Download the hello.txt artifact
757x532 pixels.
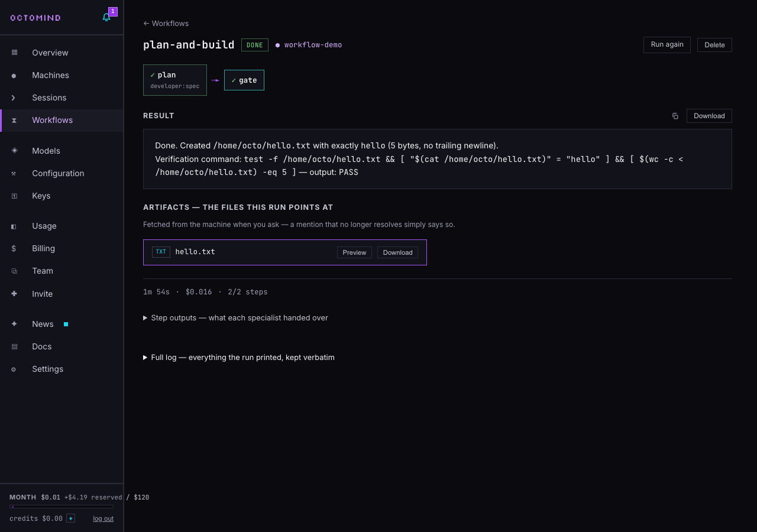click(x=397, y=252)
